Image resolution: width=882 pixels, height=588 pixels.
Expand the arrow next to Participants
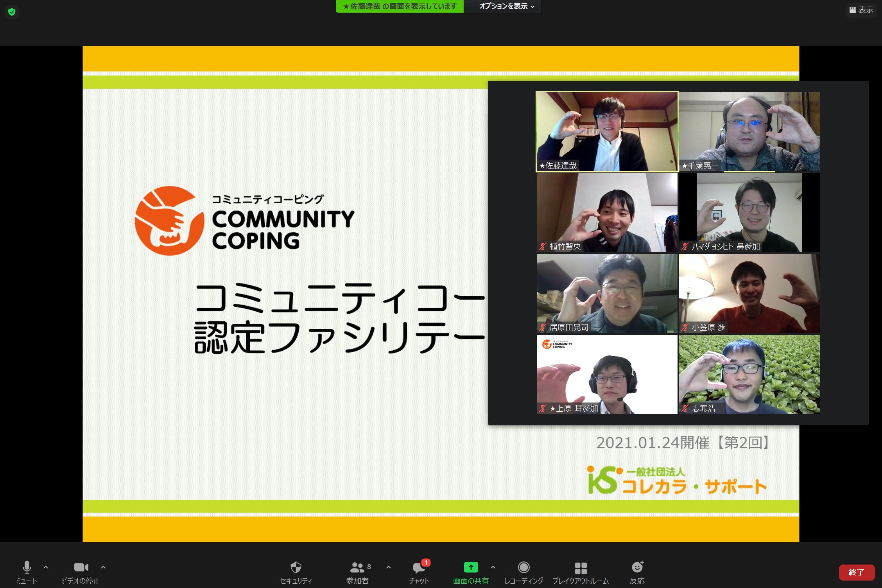click(388, 567)
